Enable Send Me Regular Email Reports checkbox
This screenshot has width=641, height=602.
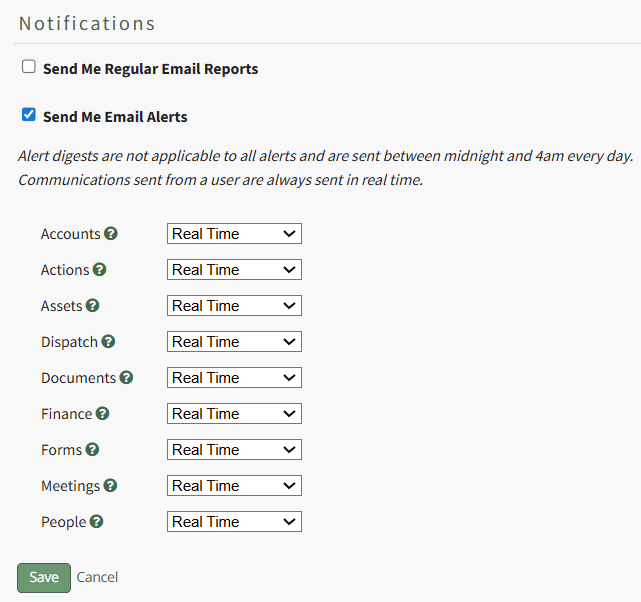pyautogui.click(x=29, y=67)
